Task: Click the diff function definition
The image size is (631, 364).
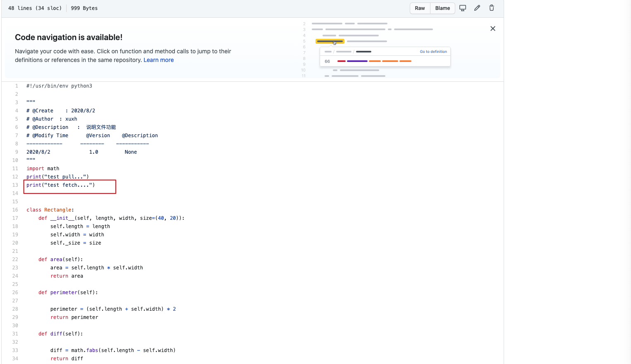Action: (56, 334)
